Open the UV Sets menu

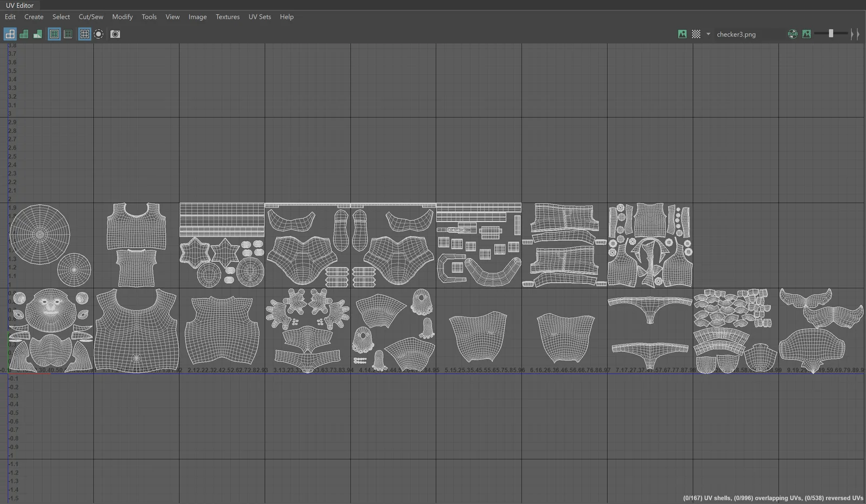pos(259,17)
